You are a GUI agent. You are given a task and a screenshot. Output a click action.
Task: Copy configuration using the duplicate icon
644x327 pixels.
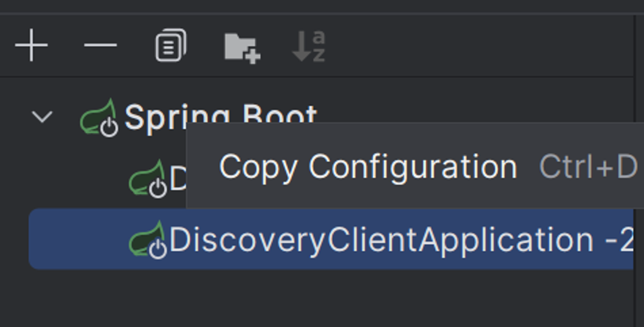(x=171, y=45)
